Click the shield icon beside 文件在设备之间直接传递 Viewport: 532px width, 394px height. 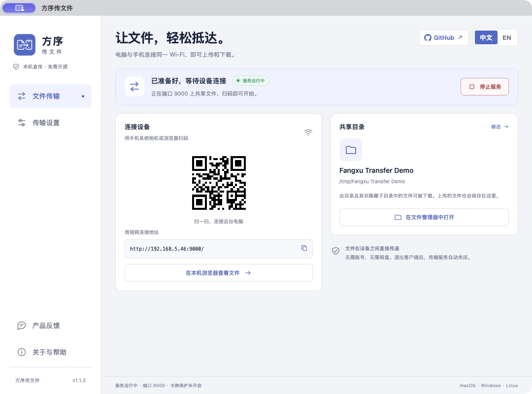coord(335,251)
